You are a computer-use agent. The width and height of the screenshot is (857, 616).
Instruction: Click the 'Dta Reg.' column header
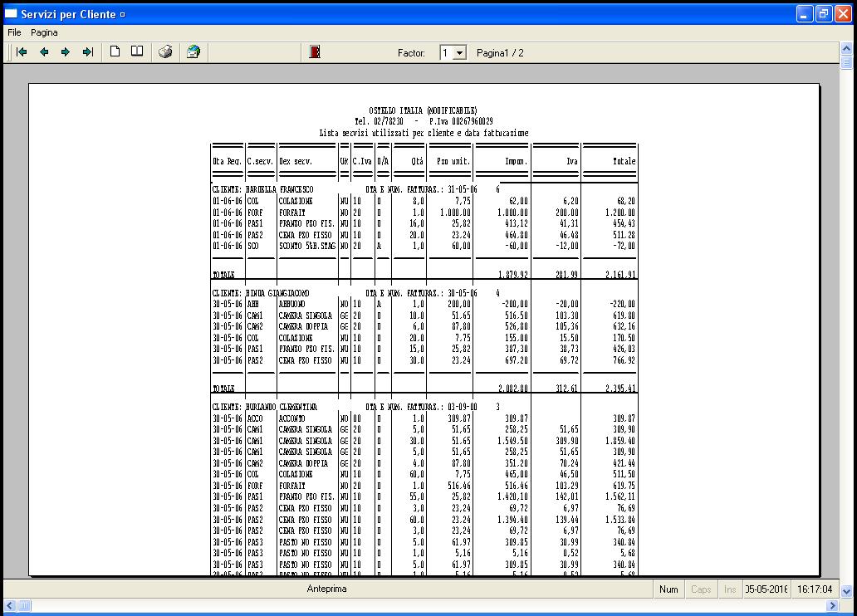(228, 161)
